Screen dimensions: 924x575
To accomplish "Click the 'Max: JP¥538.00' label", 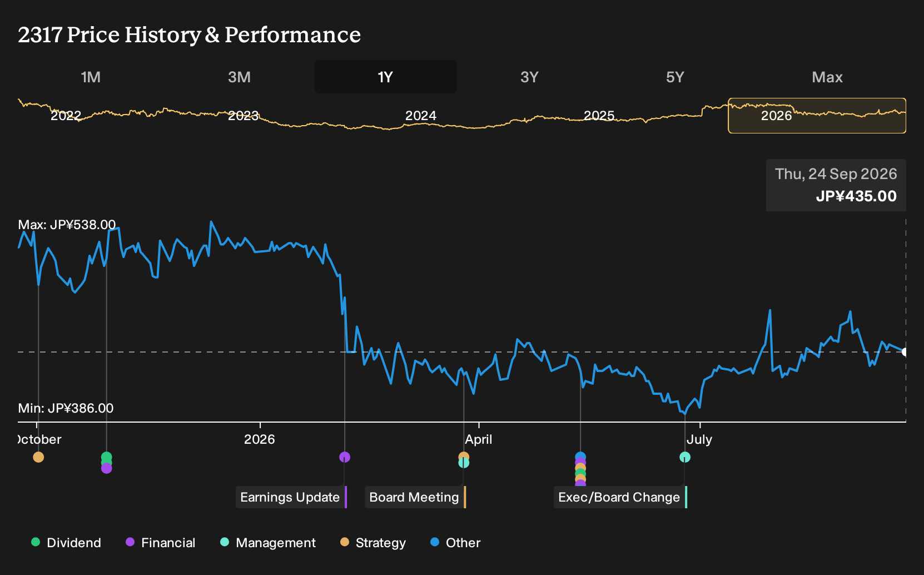I will pyautogui.click(x=67, y=225).
